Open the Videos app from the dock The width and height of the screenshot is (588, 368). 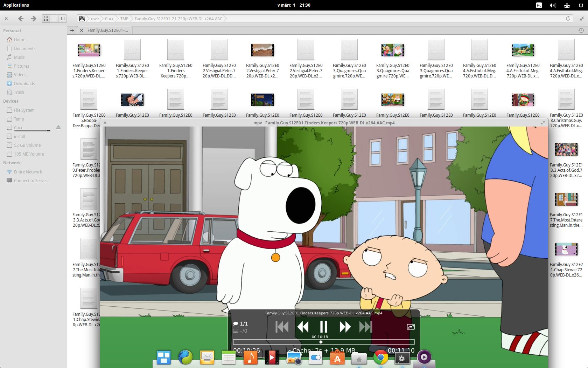pyautogui.click(x=272, y=358)
